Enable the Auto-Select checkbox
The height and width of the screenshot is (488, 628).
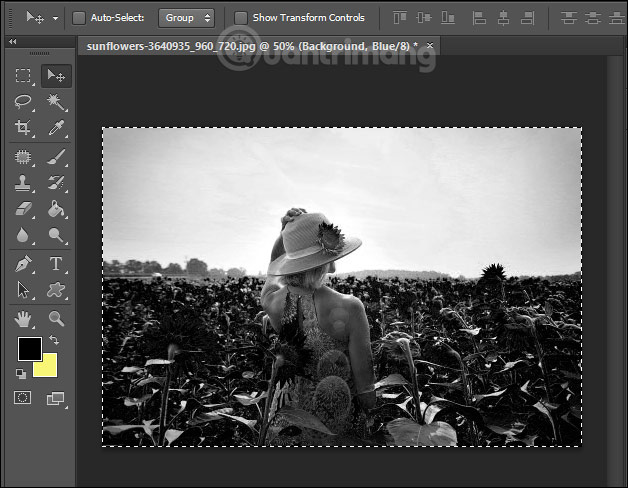coord(79,18)
